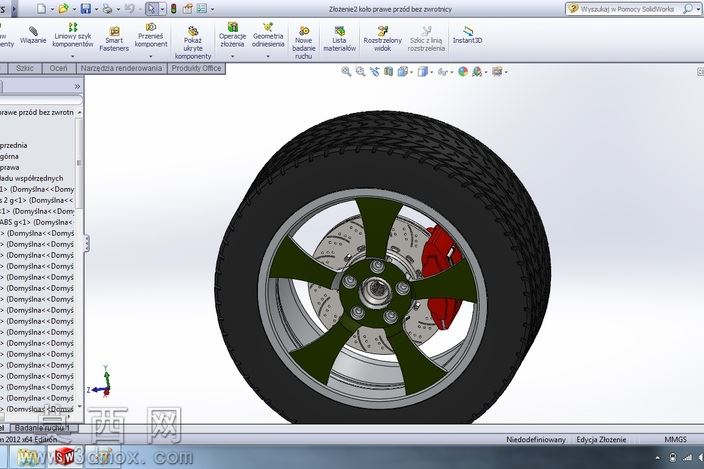Launch Smart Fasteners
The height and width of the screenshot is (469, 704).
tap(114, 39)
